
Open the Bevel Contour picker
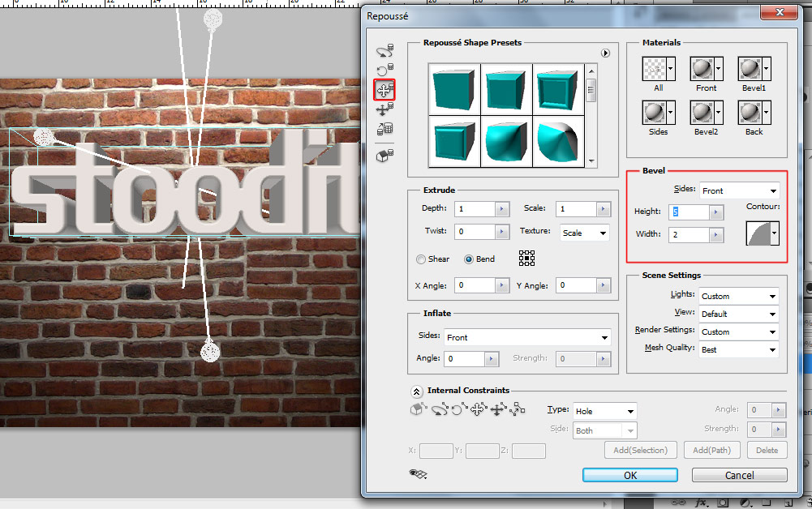763,233
